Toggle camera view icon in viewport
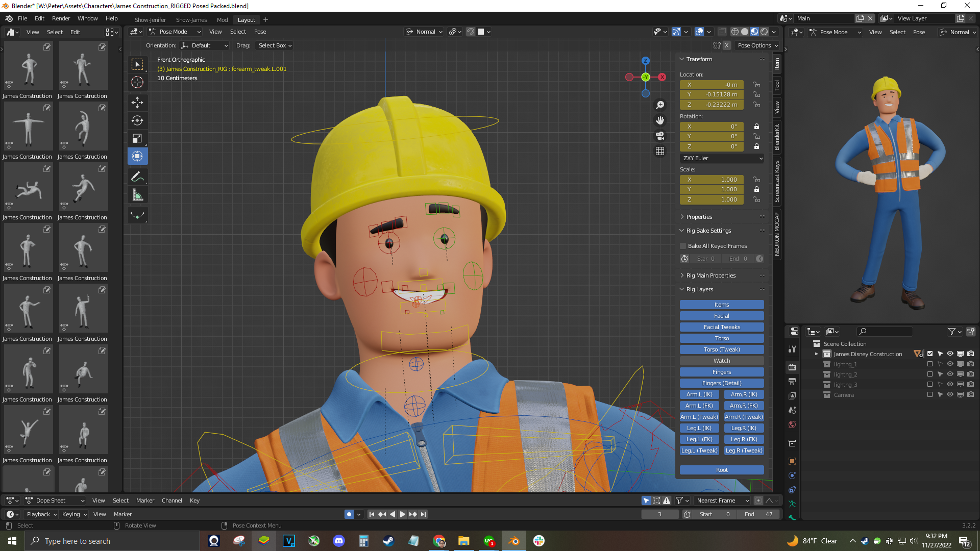This screenshot has width=980, height=551. point(660,136)
